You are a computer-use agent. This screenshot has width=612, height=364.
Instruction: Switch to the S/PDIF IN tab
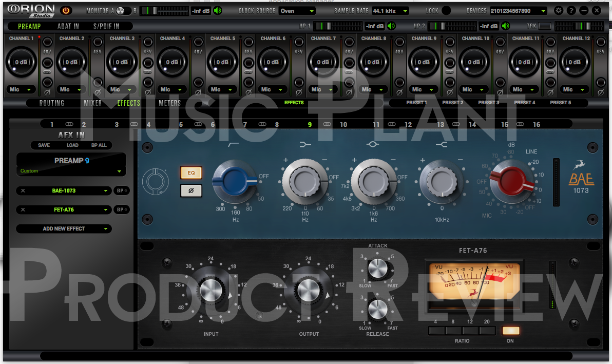pyautogui.click(x=106, y=26)
